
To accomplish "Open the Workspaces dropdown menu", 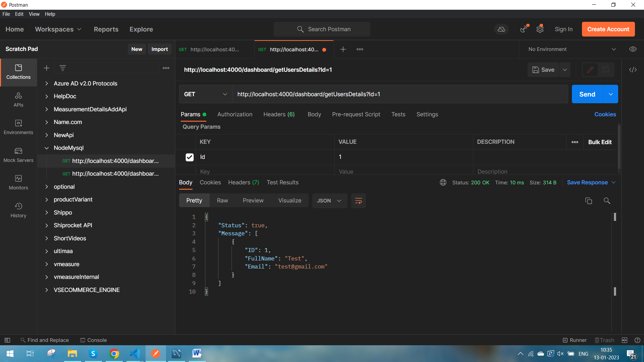I will tap(58, 29).
